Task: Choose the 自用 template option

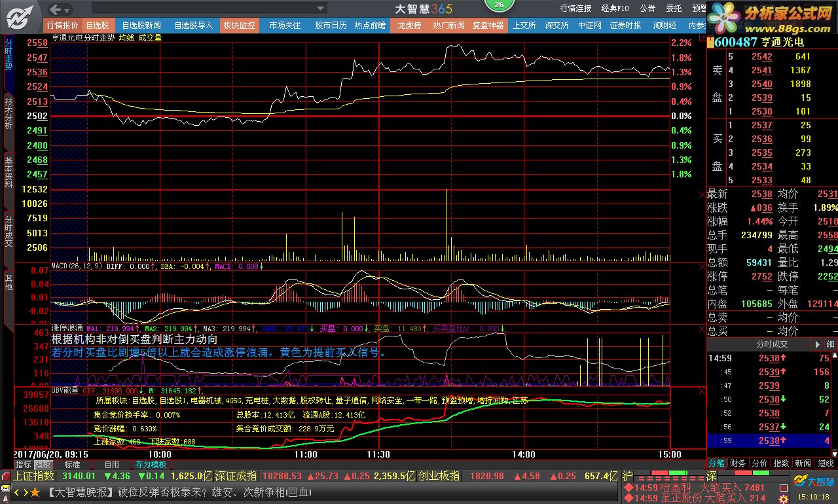Action: point(112,464)
